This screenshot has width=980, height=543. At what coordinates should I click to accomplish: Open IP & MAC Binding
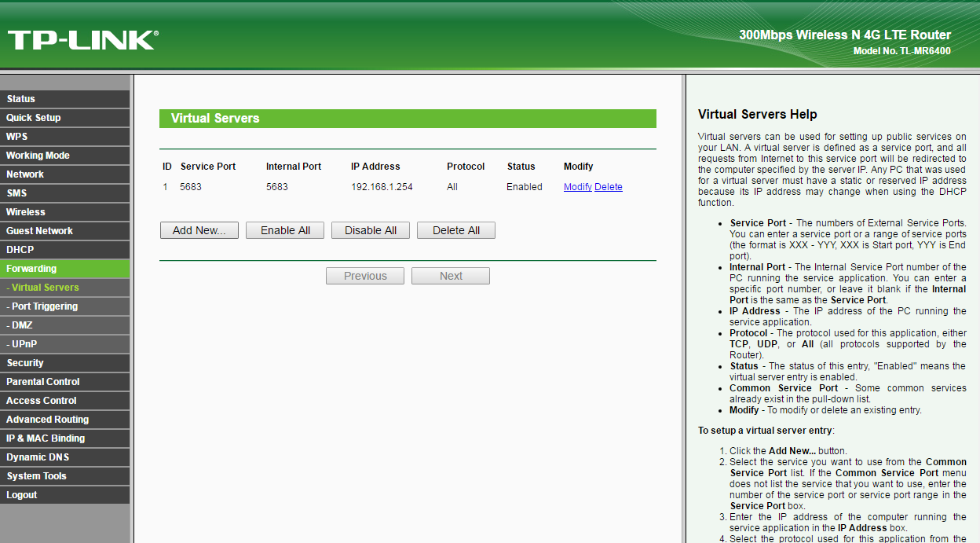[x=65, y=438]
